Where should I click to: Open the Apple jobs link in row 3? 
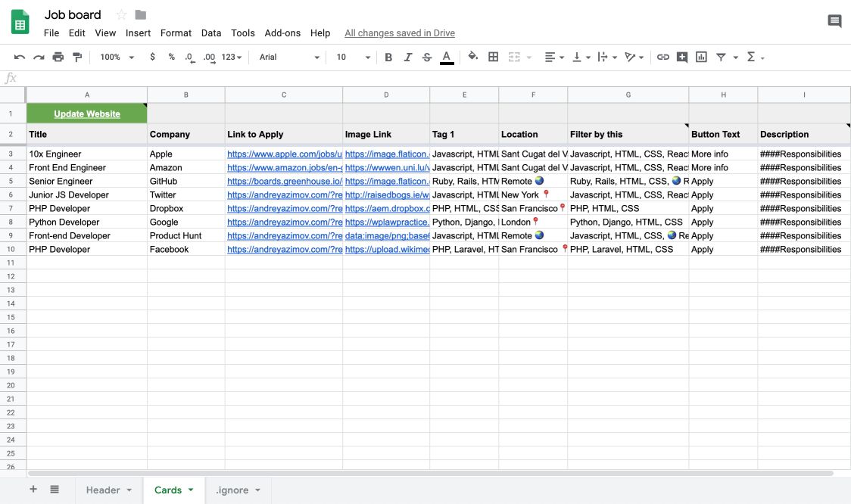point(284,154)
